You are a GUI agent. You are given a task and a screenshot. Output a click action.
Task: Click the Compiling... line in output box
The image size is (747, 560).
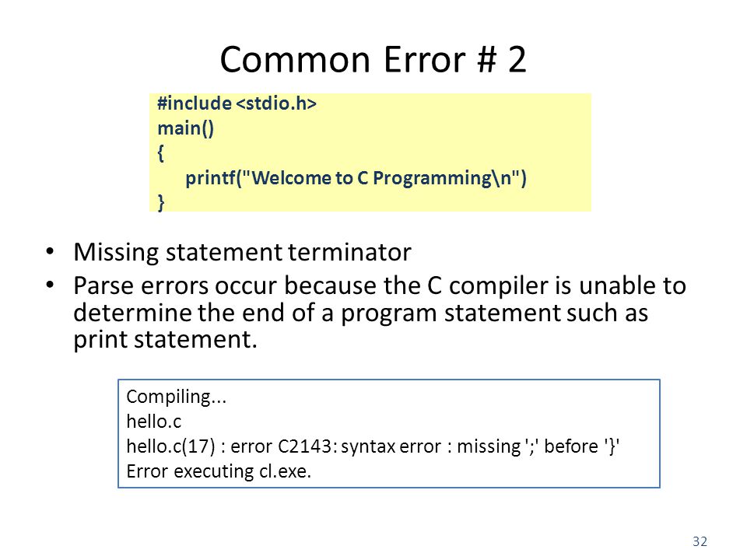pos(177,397)
